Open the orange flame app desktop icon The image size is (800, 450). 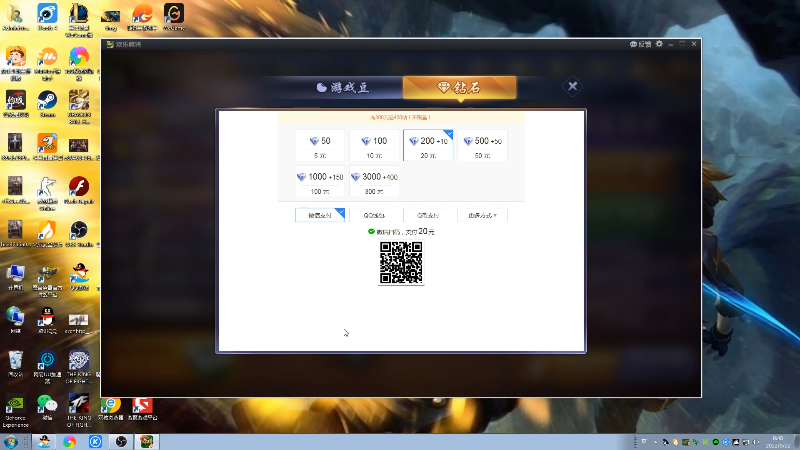(47, 234)
